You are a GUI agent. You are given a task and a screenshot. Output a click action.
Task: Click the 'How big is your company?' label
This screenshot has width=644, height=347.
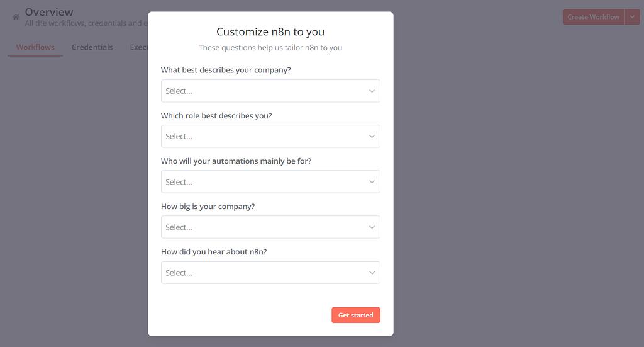pos(208,207)
